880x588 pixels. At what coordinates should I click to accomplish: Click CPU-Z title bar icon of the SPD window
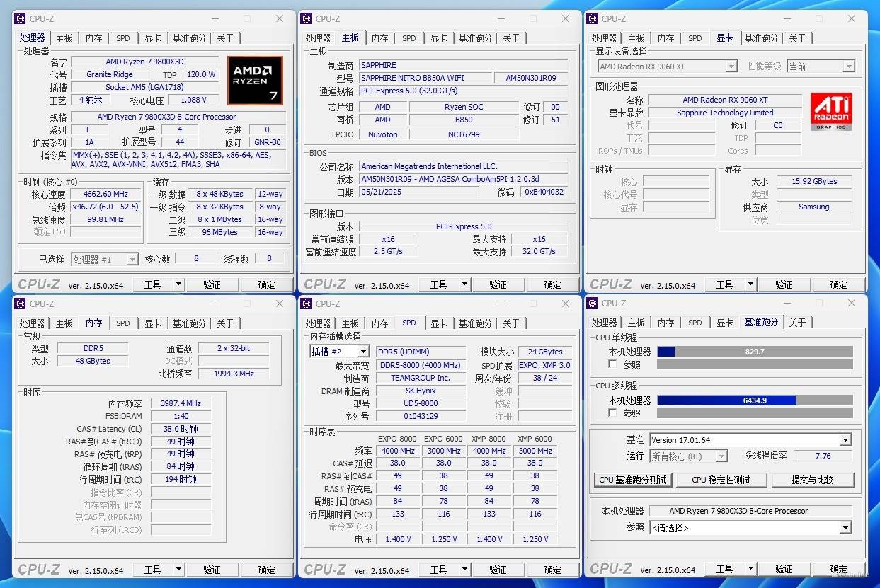[306, 304]
